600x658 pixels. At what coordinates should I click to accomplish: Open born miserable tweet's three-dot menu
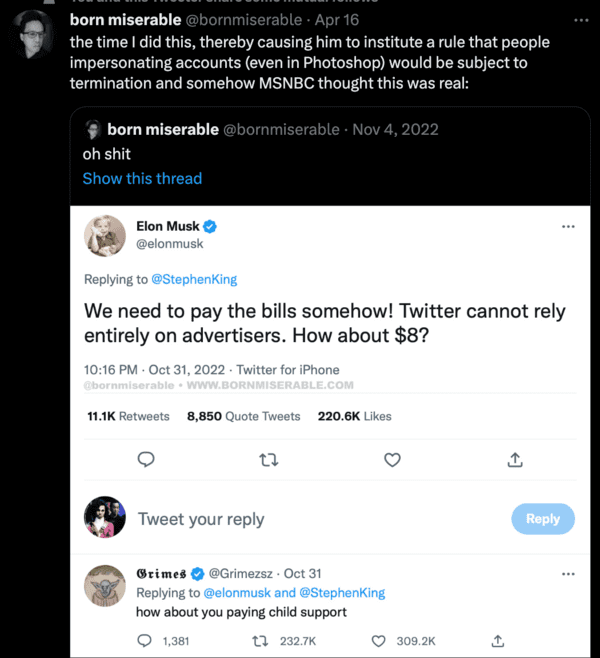581,20
